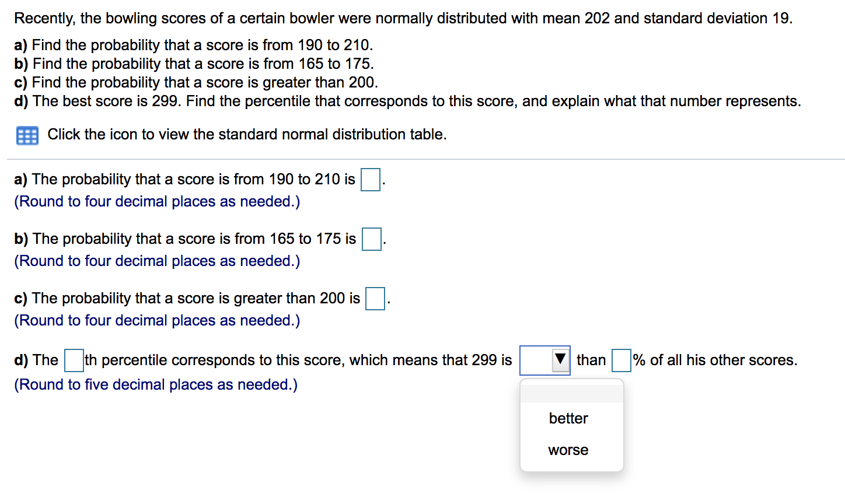
Task: Click the probability answer box for part b
Action: [x=372, y=239]
